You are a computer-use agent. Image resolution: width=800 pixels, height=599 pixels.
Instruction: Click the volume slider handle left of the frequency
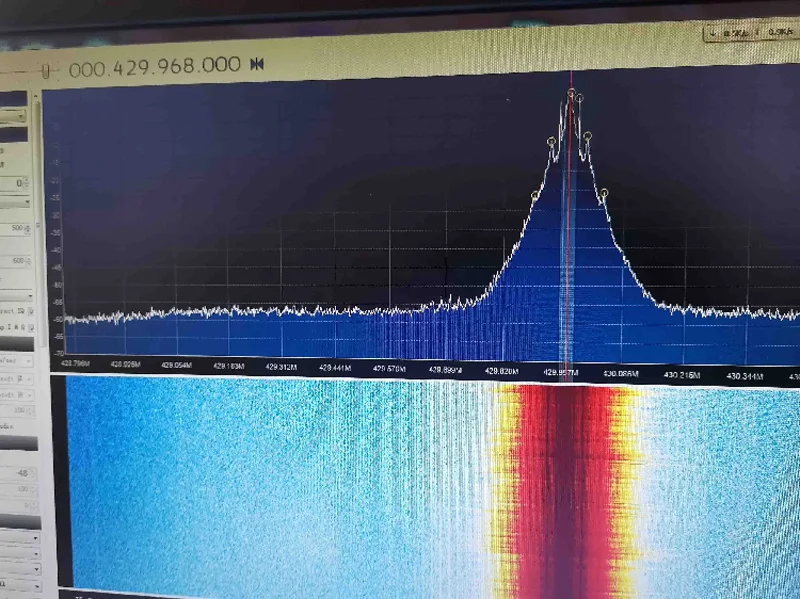pos(45,72)
